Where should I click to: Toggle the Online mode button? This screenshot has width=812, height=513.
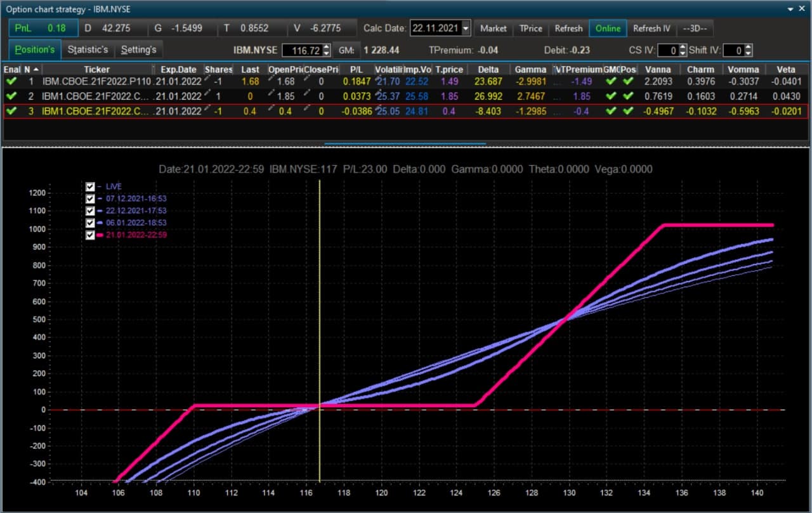(x=608, y=29)
